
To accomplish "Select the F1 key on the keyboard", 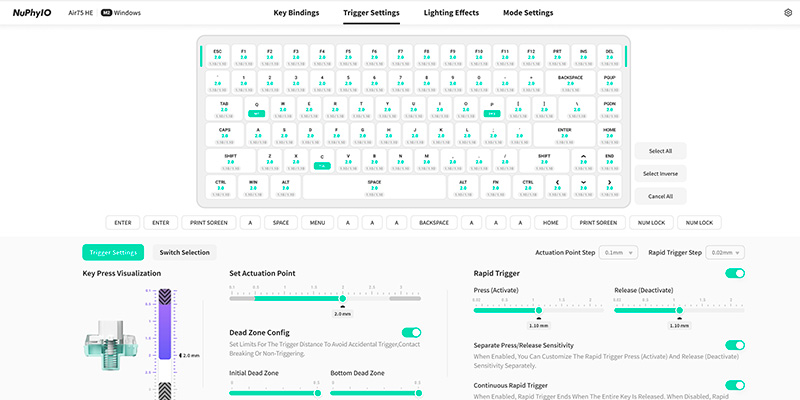I will pos(243,56).
